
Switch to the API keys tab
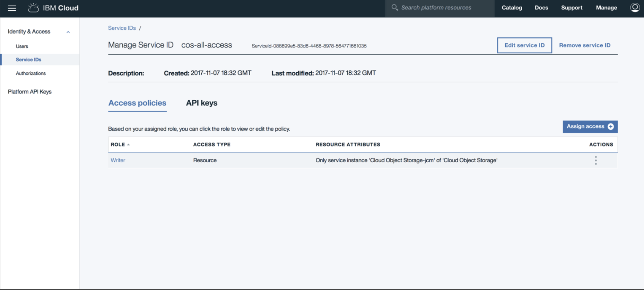click(202, 103)
